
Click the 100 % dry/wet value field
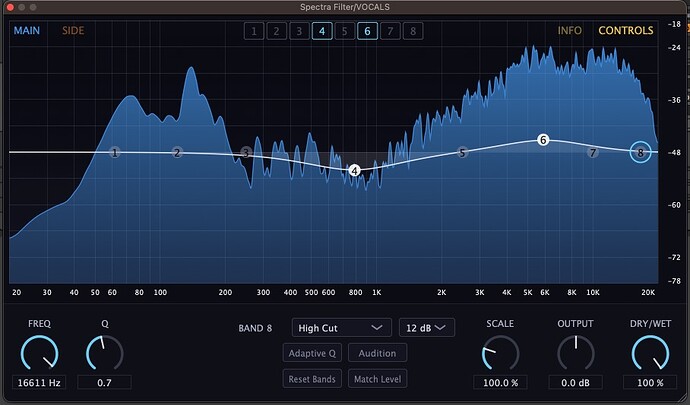click(650, 383)
